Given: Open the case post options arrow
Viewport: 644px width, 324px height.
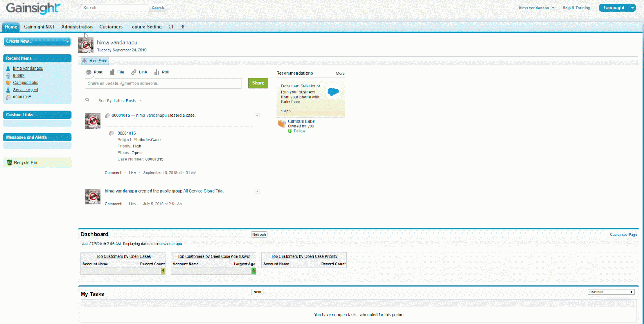Looking at the screenshot, I should coord(257,116).
